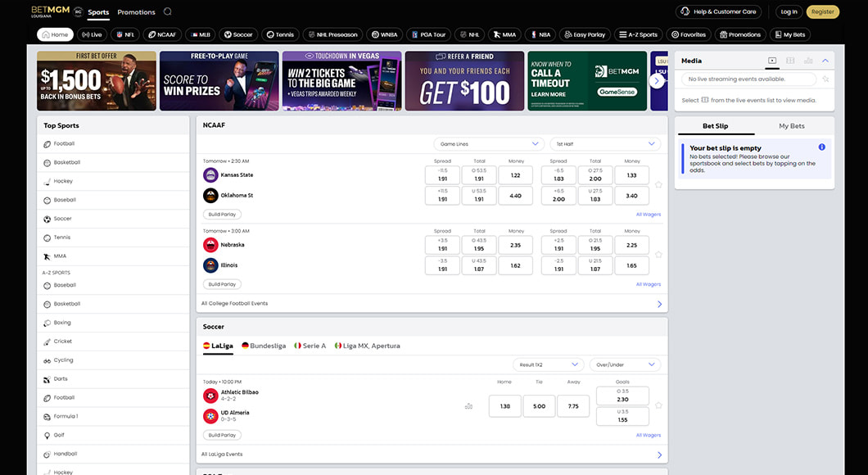The image size is (868, 475).
Task: Open the No live streaming events selector
Action: pyautogui.click(x=749, y=79)
